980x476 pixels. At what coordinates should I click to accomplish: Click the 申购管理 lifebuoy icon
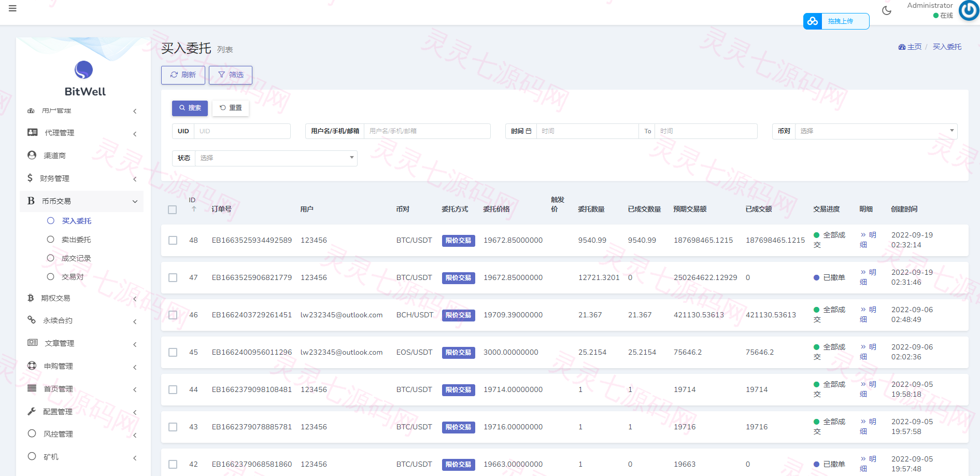tap(32, 366)
